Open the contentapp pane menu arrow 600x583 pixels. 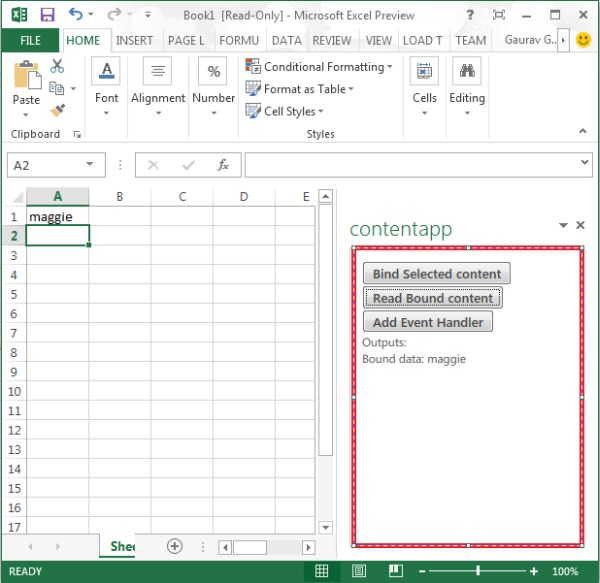tap(563, 225)
